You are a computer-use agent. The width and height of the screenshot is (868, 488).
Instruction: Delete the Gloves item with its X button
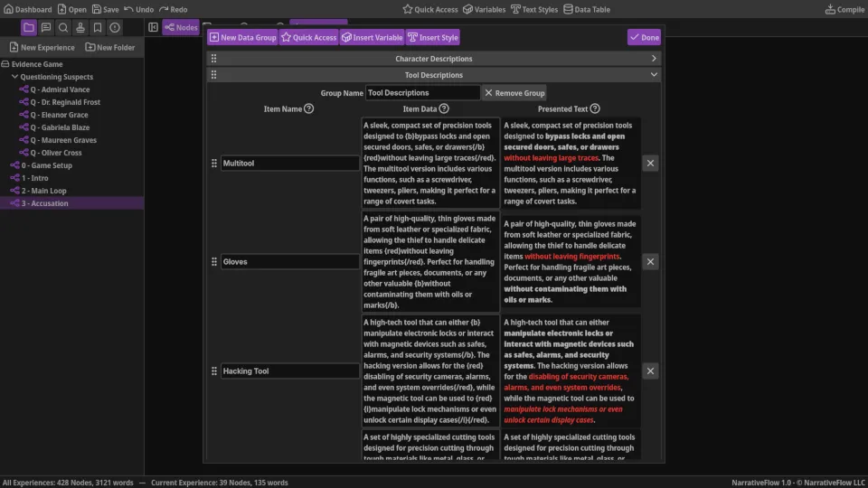click(x=650, y=262)
